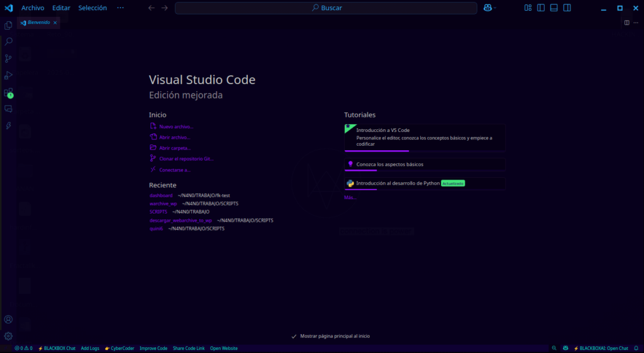
Task: Toggle the secondary side bar
Action: pyautogui.click(x=567, y=8)
